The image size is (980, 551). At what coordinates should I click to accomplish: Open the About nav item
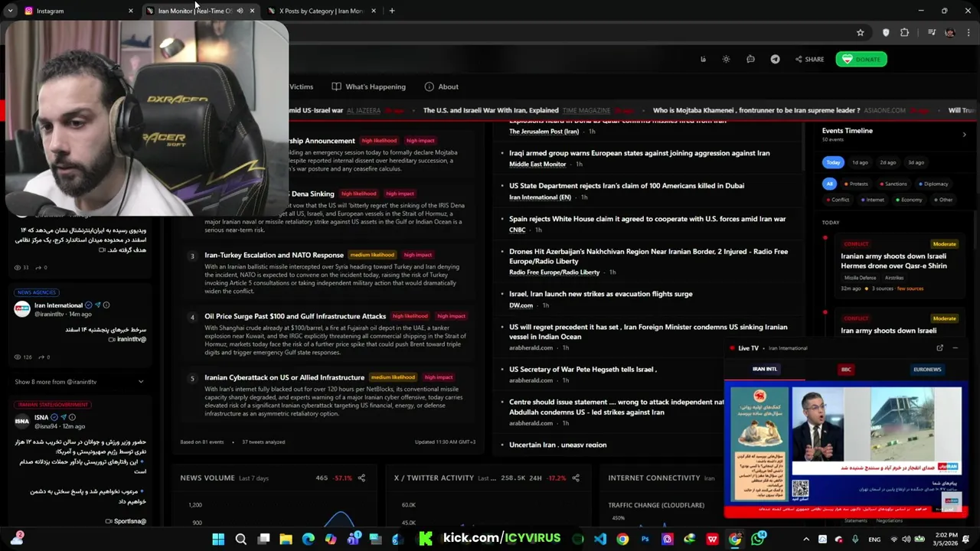[441, 86]
